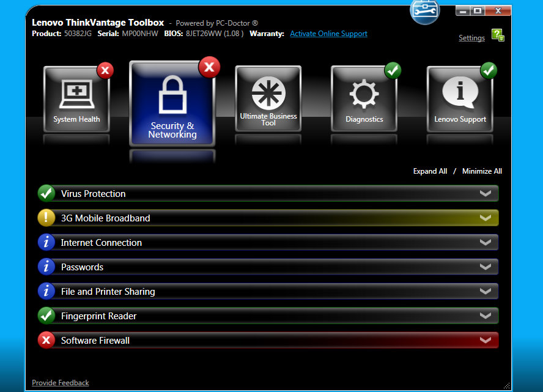Click the Fingerprint Reader label

click(98, 316)
